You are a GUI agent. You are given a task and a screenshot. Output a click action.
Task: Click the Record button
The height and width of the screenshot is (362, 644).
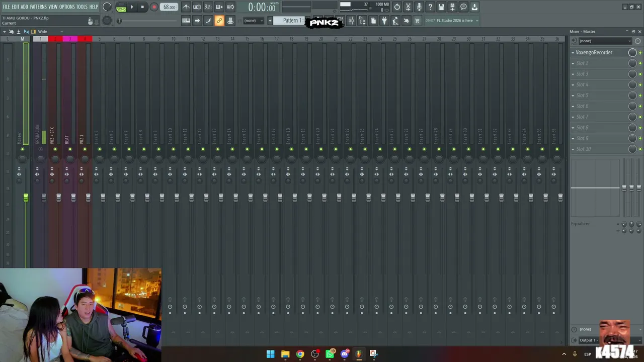[154, 7]
